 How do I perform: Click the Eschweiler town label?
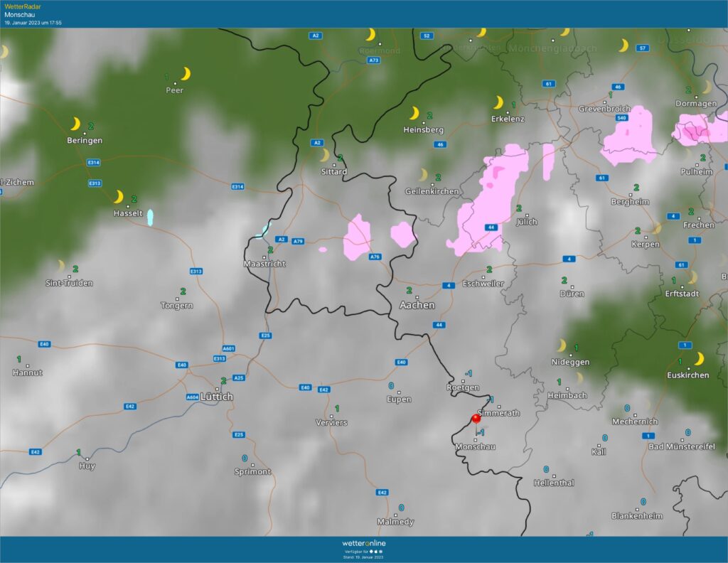tap(483, 284)
